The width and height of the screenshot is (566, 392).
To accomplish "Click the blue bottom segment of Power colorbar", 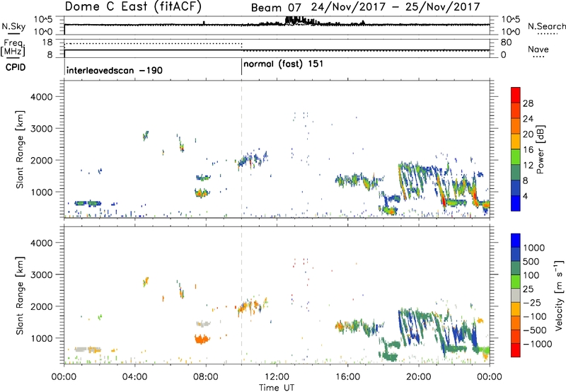I will point(516,203).
